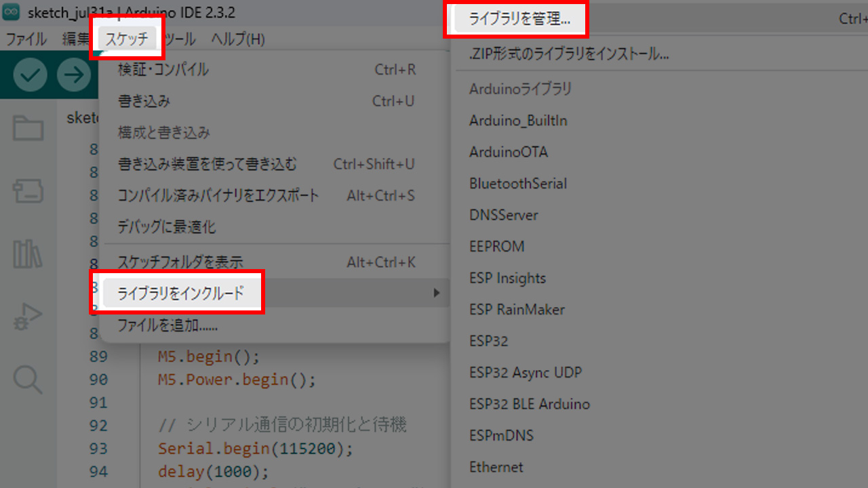Click 書き込み装置を使って書き込む menu entry

pyautogui.click(x=207, y=164)
